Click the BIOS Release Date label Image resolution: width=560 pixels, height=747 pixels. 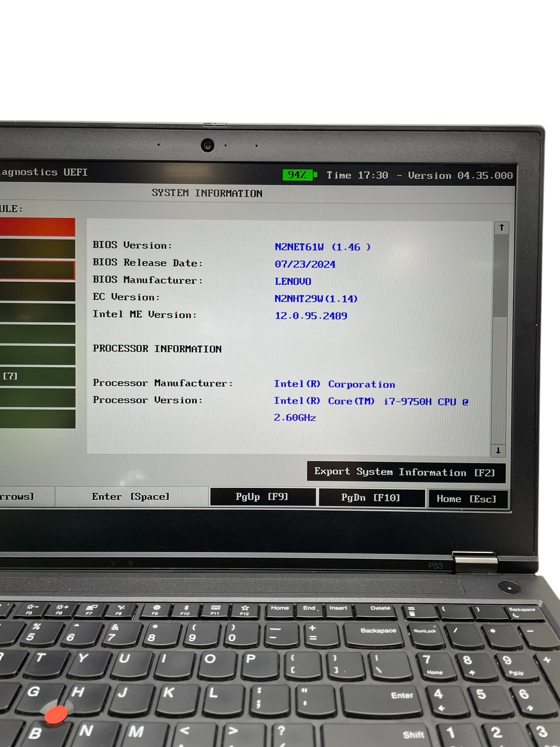(148, 263)
